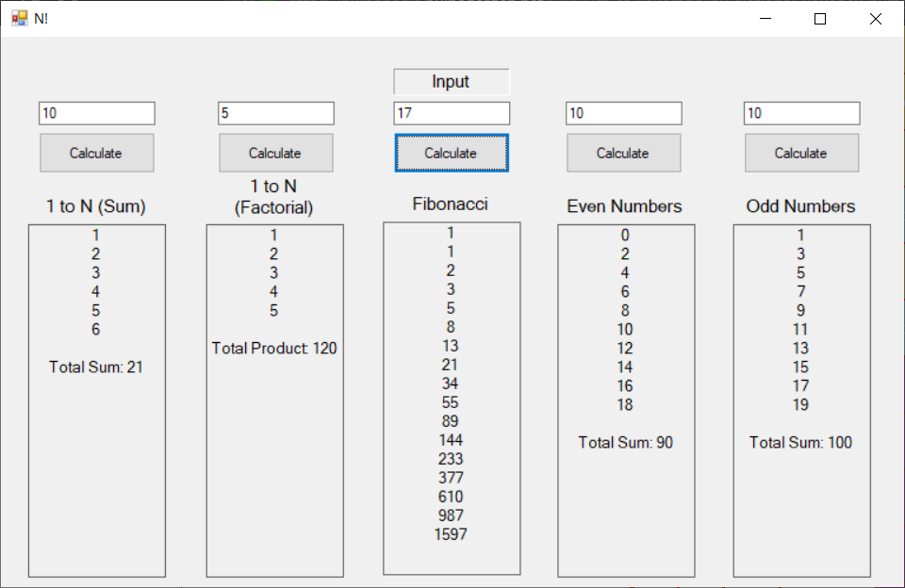Focus the Sum input field containing 10
Screen dimensions: 905x588
97,113
